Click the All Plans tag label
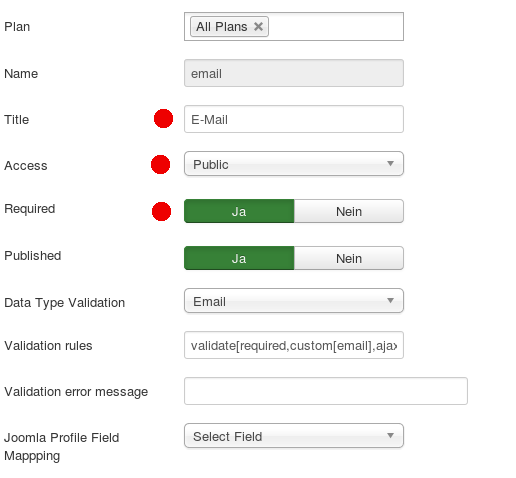The image size is (516, 478). (x=221, y=27)
